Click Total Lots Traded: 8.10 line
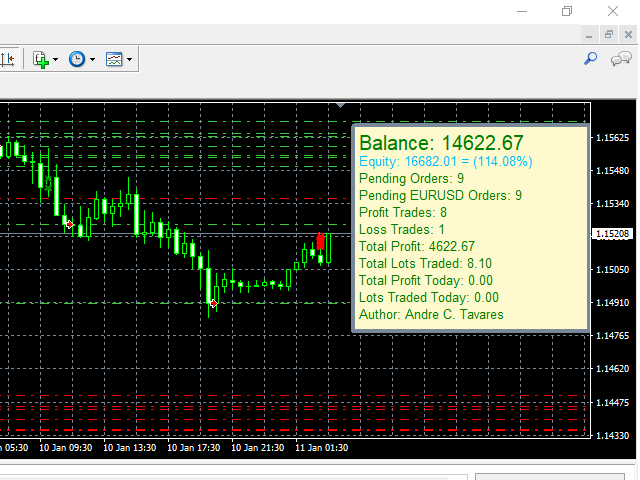Viewport: 640px width, 480px height. pyautogui.click(x=425, y=264)
